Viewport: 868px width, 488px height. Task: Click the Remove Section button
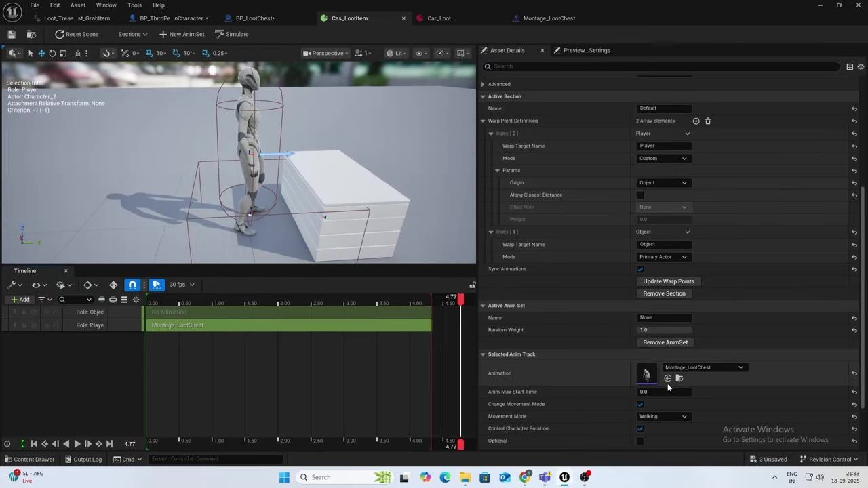click(664, 293)
